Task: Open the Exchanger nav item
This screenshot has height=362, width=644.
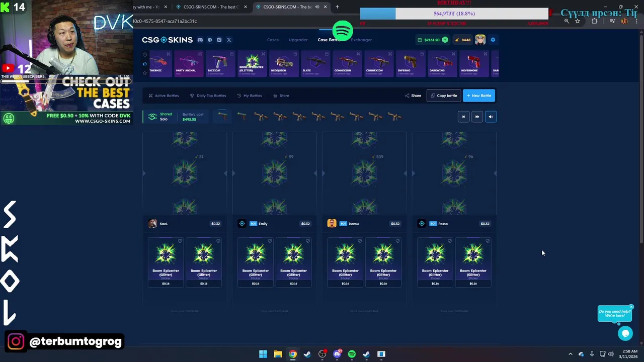Action: pos(361,40)
